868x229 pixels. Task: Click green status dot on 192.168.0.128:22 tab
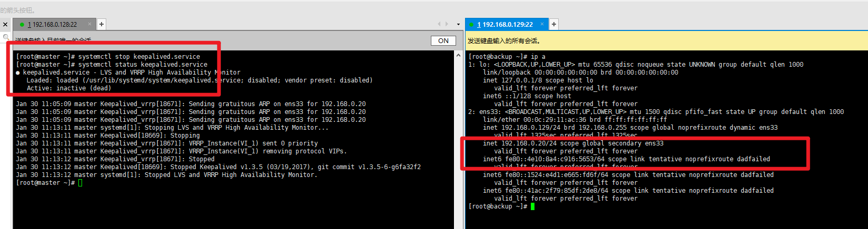(22, 25)
